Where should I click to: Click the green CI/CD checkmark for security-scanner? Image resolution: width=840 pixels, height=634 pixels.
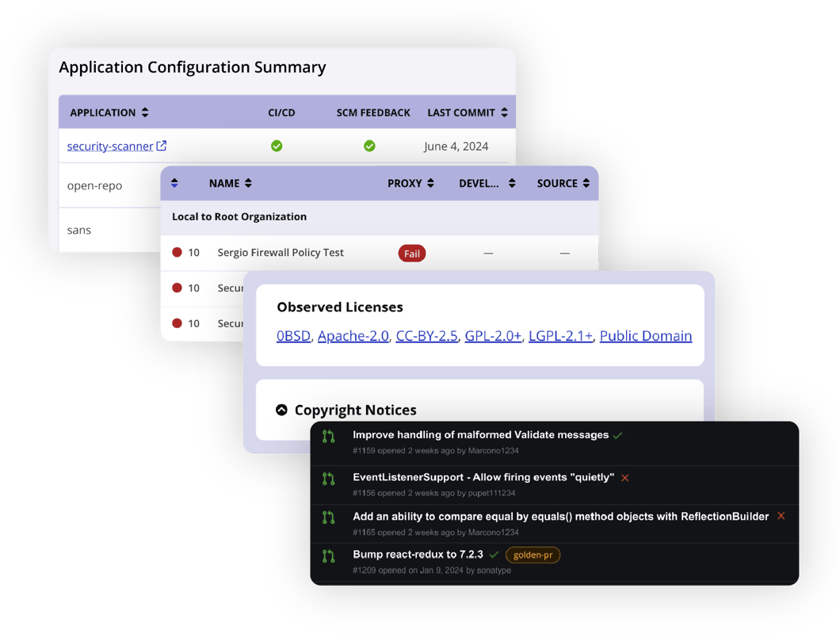(x=277, y=146)
